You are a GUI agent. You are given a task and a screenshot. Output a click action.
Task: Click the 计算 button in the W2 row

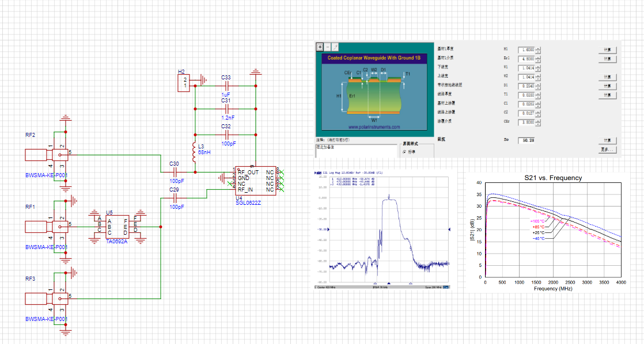pyautogui.click(x=608, y=77)
